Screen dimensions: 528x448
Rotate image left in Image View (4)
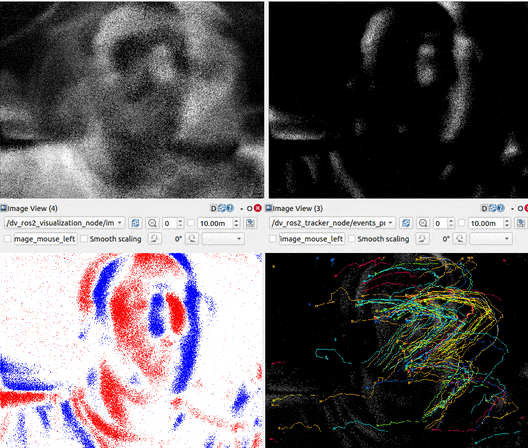[155, 239]
